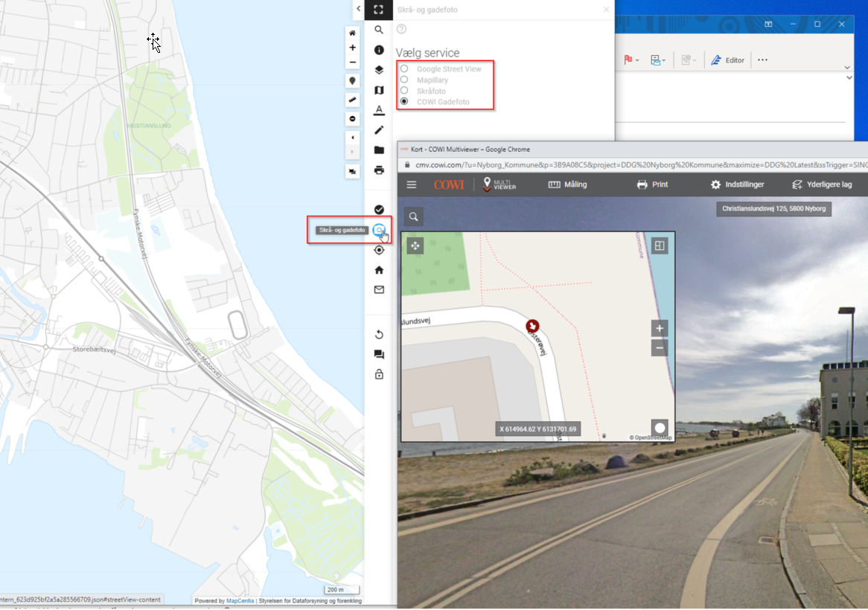Select the Google Street View radio button

[404, 68]
